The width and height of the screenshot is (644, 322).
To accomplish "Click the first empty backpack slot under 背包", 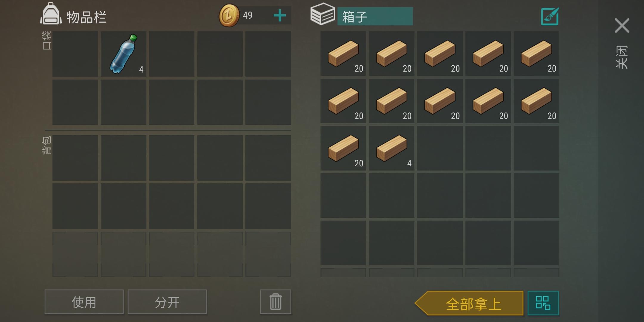I will (75, 158).
